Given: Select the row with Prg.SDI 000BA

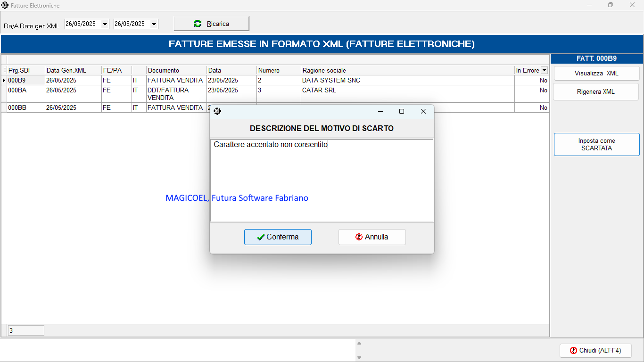Looking at the screenshot, I should click(x=275, y=94).
